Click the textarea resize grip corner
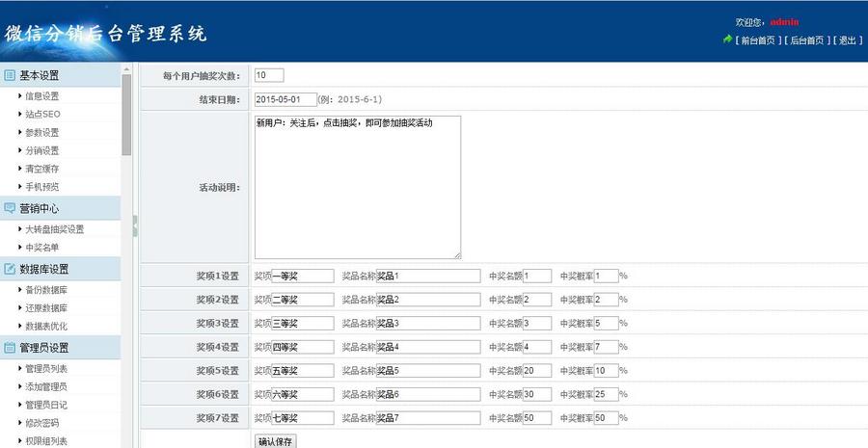This screenshot has width=868, height=448. pos(458,255)
